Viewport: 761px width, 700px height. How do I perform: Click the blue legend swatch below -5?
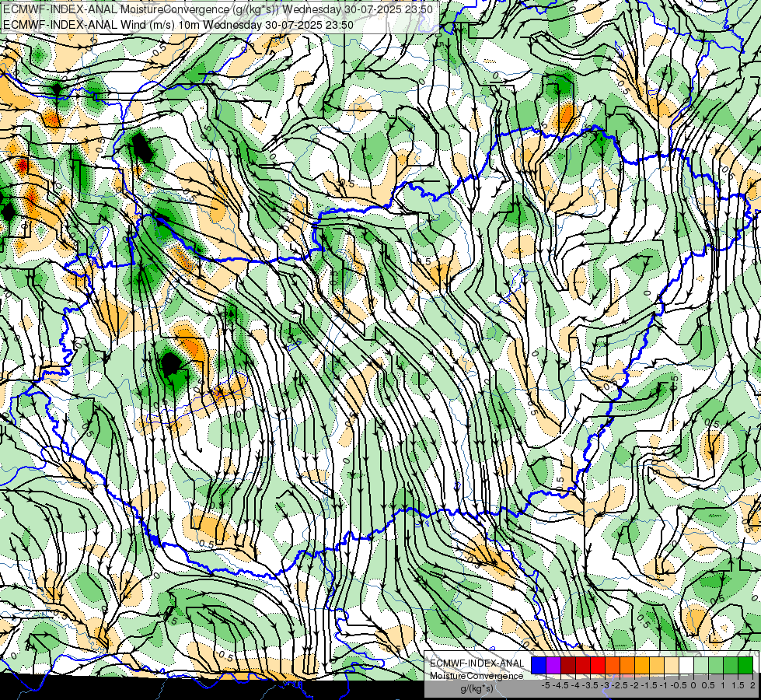pos(539,665)
